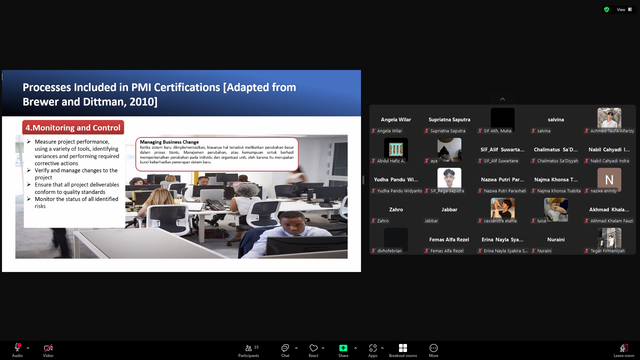Viewport: 640px width, 360px height.
Task: Select Erina Nayla Syakira's tile
Action: tap(502, 240)
